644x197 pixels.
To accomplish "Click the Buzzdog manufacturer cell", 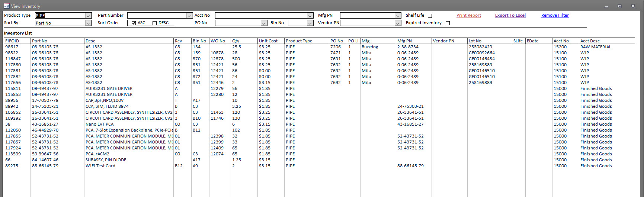I will point(370,47).
